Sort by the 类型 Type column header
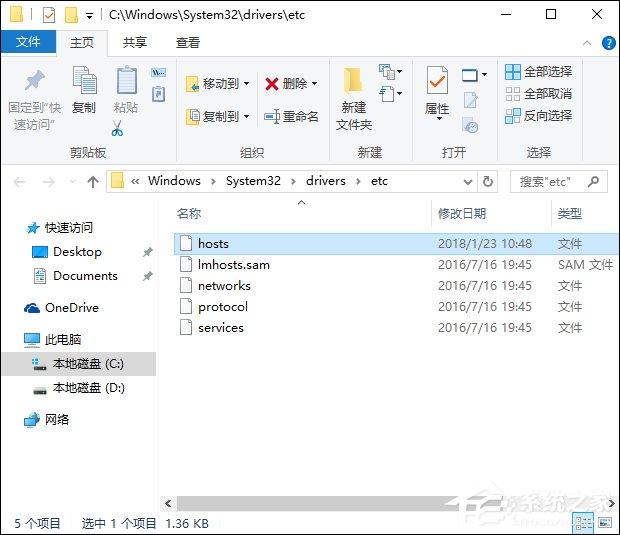Viewport: 620px width, 535px height. [569, 214]
